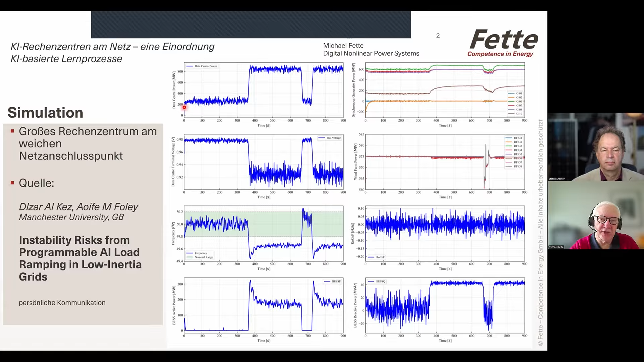The image size is (644, 362).
Task: Click the text 'Digital Nonlinear Power Systems'
Action: point(371,53)
